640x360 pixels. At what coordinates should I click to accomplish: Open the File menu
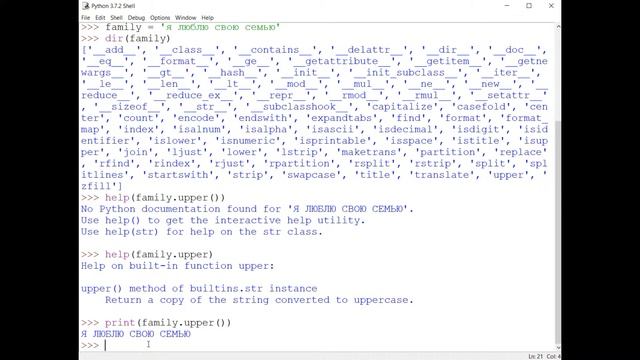(85, 18)
